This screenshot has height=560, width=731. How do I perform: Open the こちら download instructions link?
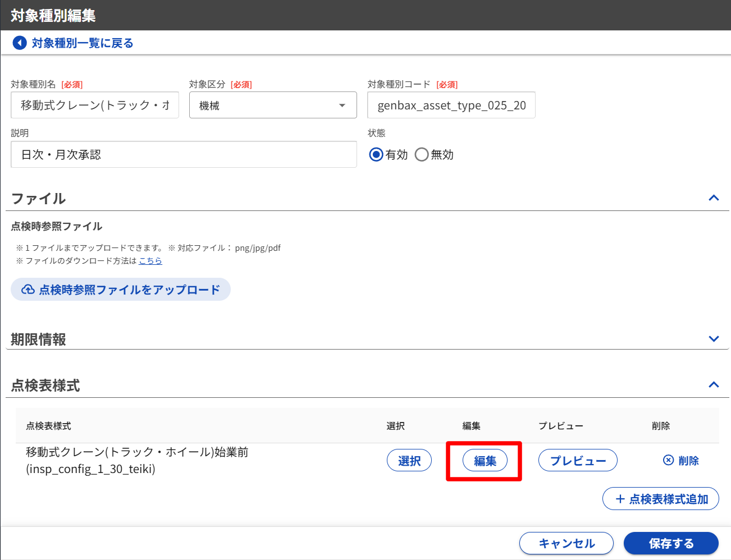pyautogui.click(x=150, y=261)
